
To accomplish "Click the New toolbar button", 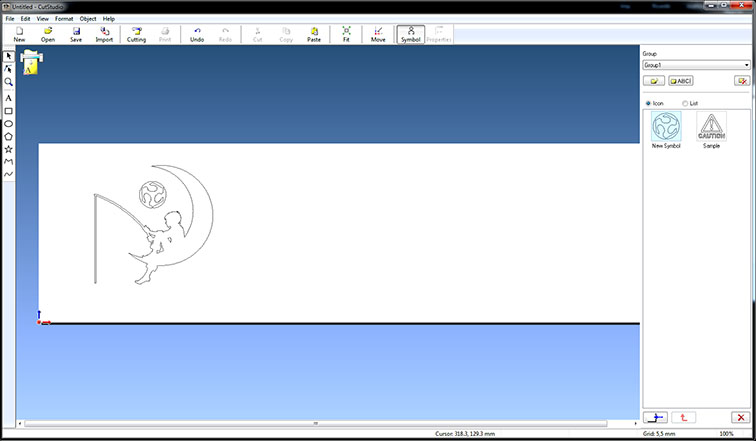I will coord(19,35).
